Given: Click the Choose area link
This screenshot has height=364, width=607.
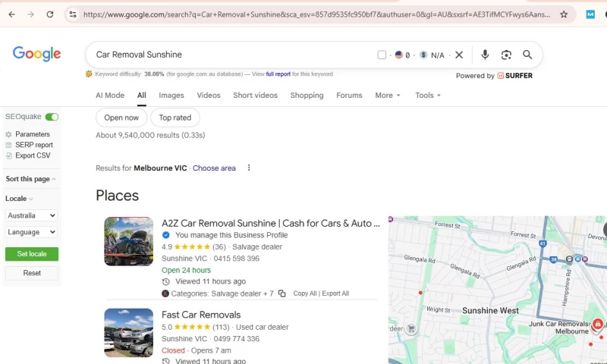Looking at the screenshot, I should tap(214, 168).
